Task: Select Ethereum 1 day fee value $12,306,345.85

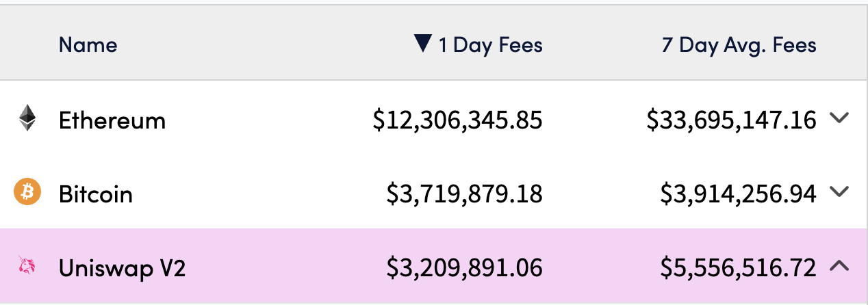Action: (458, 121)
